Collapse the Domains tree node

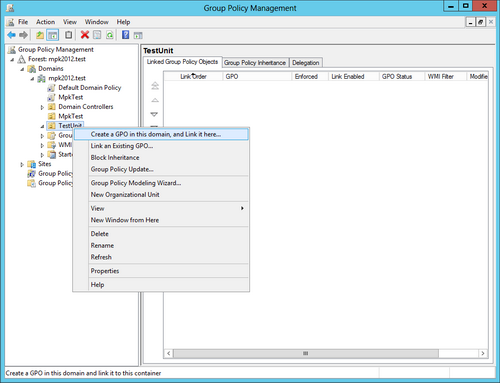[22, 69]
